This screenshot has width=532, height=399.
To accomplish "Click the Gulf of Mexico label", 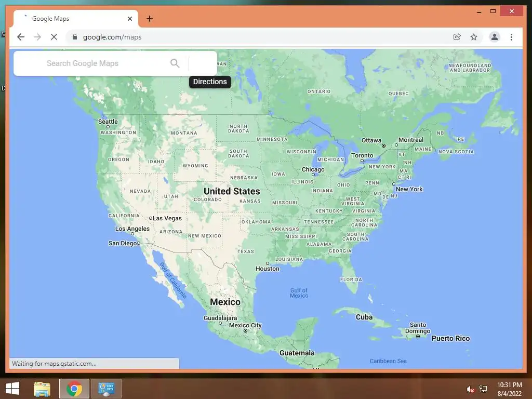I will 299,293.
